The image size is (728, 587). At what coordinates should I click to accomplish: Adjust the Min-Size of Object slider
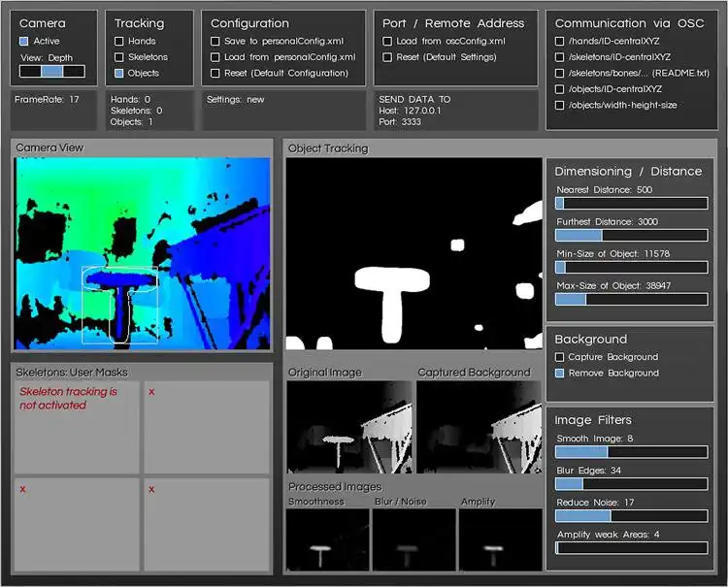632,267
